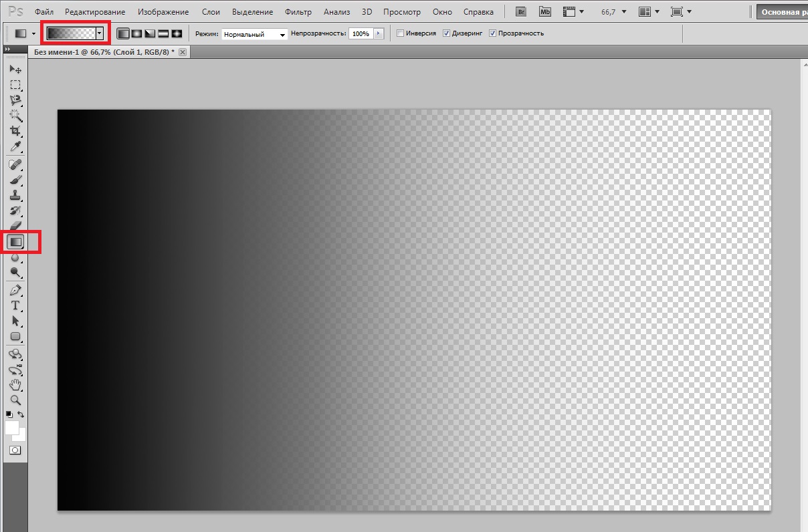Select the Move tool
This screenshot has height=532, width=808.
pos(15,70)
